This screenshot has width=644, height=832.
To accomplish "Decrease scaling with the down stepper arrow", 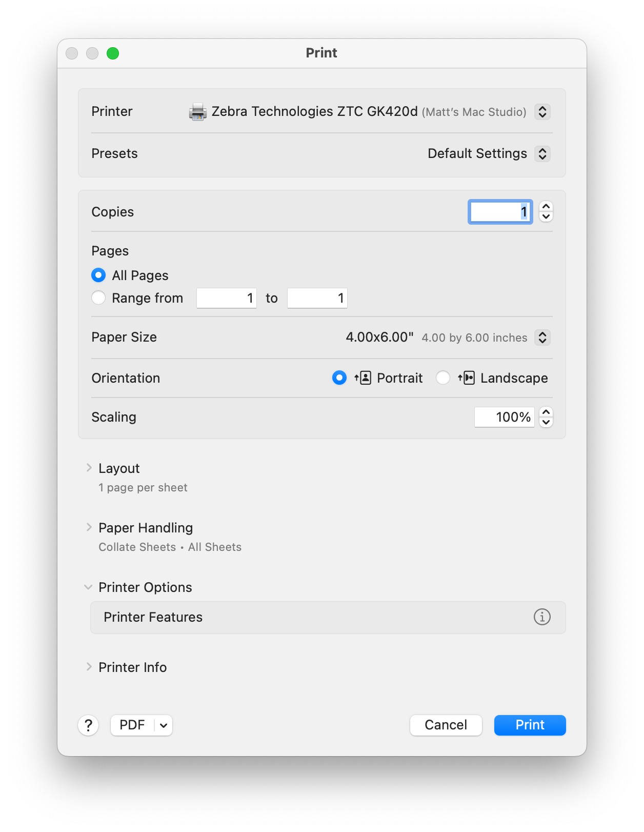I will pos(546,422).
